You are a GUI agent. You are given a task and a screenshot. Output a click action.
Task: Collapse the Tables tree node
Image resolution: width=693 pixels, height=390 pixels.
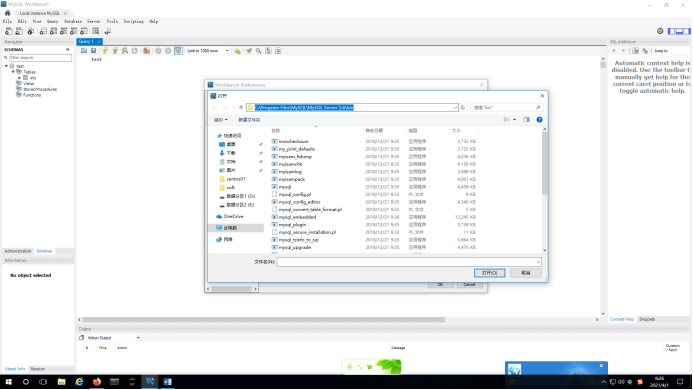(x=13, y=72)
